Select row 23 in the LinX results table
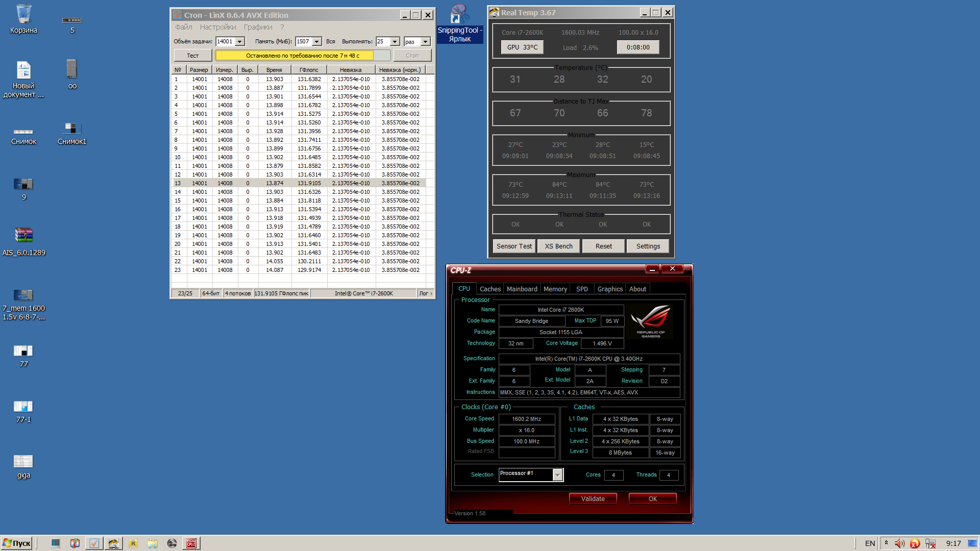The height and width of the screenshot is (551, 980). coord(299,270)
